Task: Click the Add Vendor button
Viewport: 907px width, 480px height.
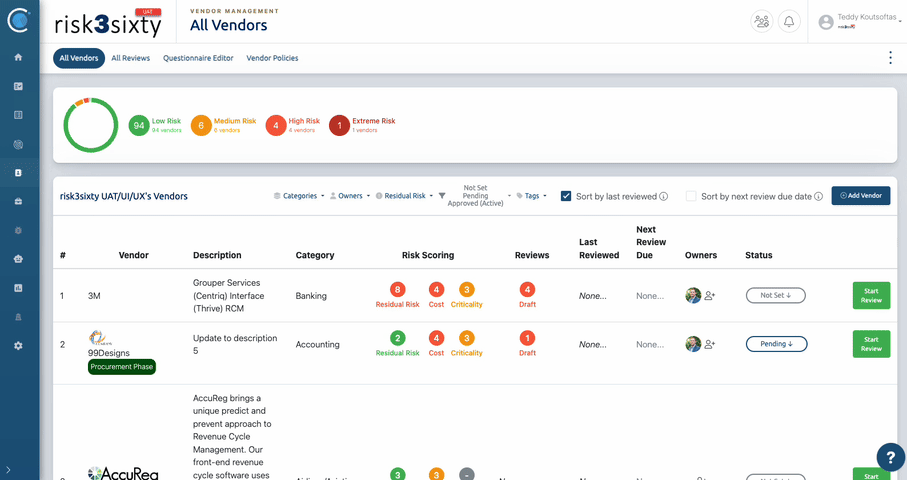Action: tap(861, 195)
